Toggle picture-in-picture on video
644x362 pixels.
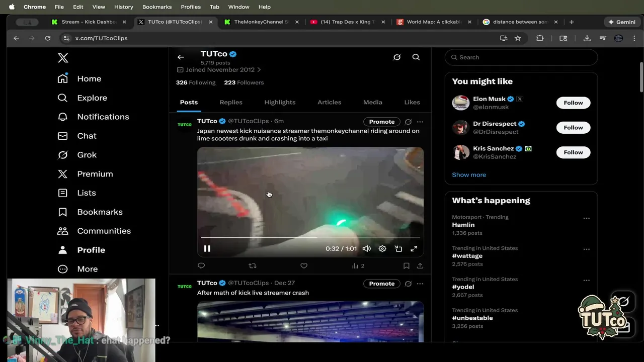click(398, 248)
